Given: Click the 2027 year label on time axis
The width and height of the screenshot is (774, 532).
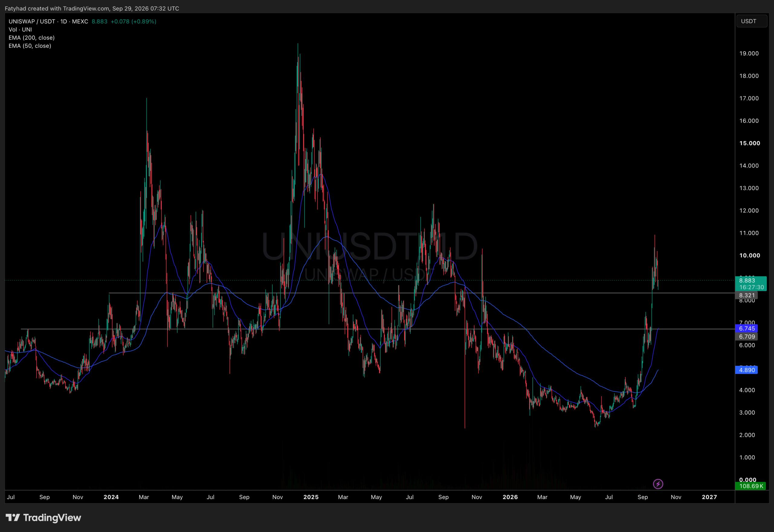Looking at the screenshot, I should [709, 497].
